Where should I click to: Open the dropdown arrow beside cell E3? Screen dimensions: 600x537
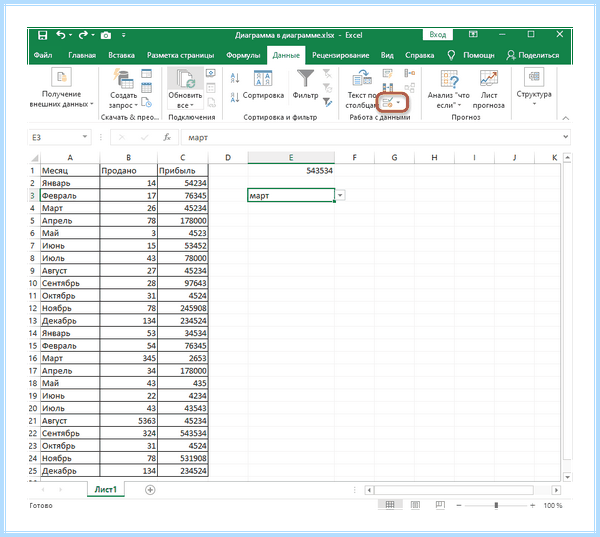[x=340, y=196]
